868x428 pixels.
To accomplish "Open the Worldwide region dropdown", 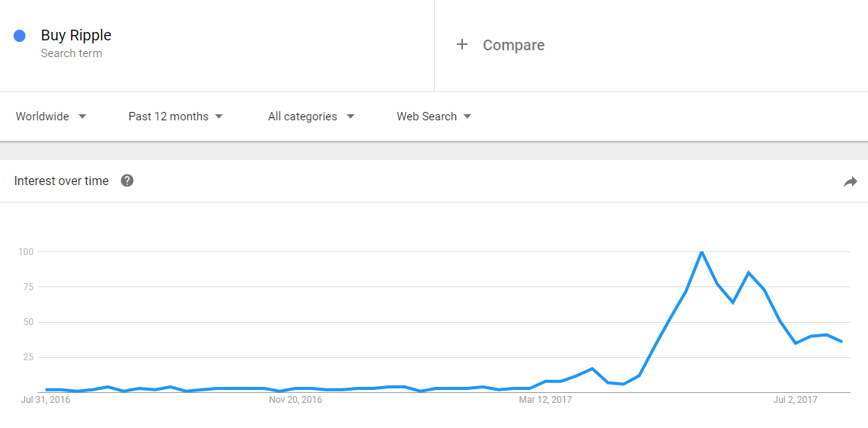I will click(x=51, y=117).
